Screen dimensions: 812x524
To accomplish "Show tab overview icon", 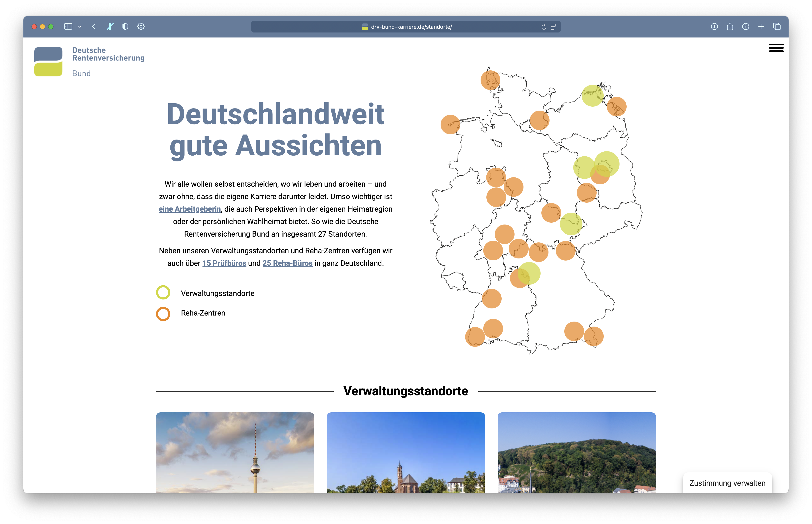I will click(777, 26).
